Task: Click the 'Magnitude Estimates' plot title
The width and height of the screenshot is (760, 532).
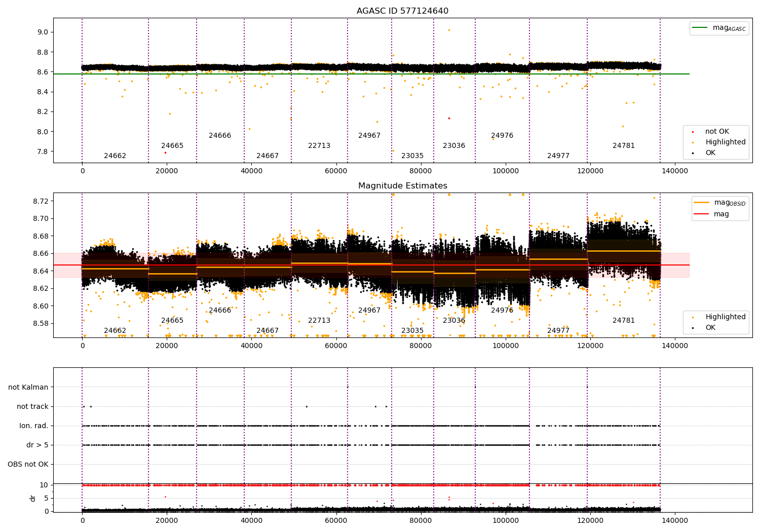Action: (402, 186)
